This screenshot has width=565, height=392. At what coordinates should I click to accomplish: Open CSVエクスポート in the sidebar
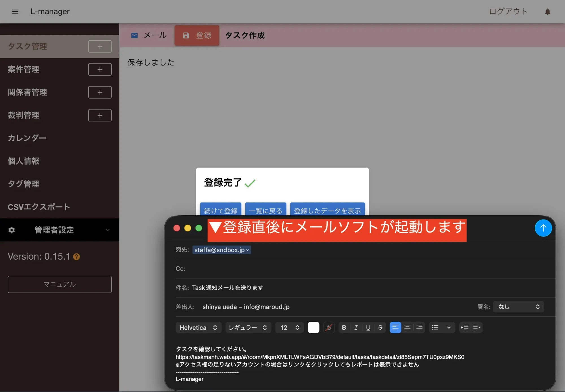click(x=39, y=207)
